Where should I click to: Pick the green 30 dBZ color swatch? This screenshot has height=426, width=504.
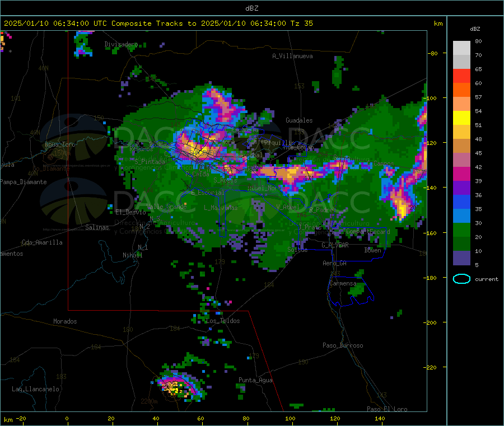(461, 230)
